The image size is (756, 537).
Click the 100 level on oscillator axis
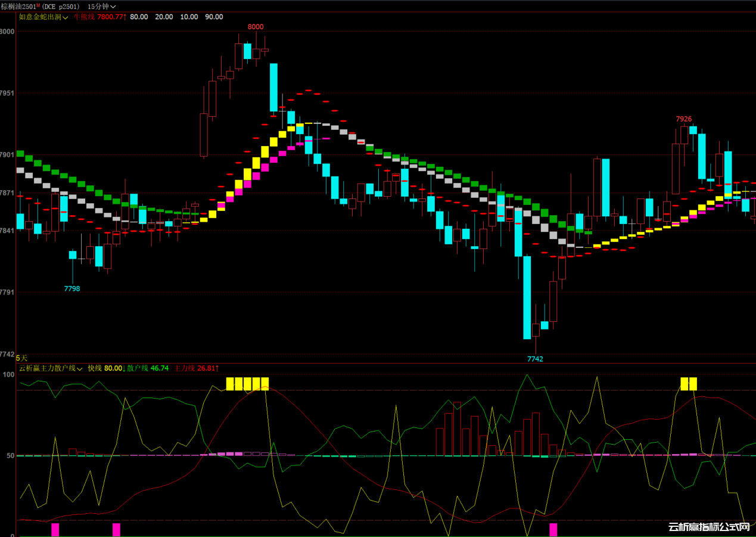[8, 374]
